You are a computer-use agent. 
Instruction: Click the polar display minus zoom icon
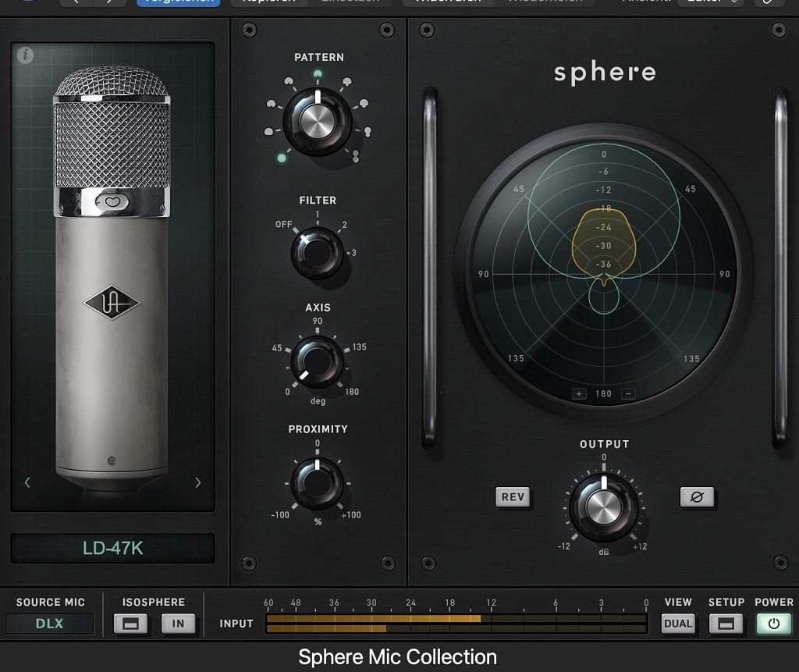coord(628,393)
